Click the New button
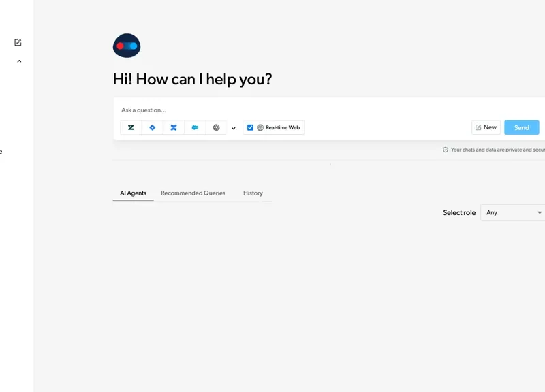Image resolution: width=545 pixels, height=392 pixels. (486, 127)
